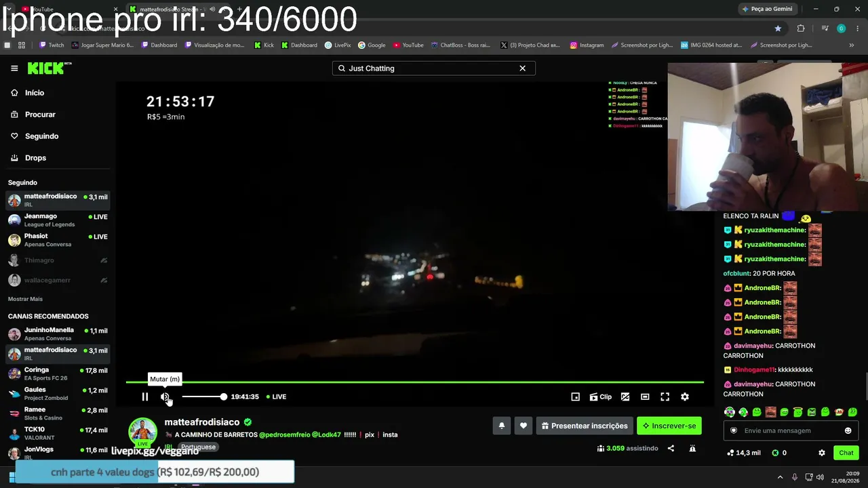View the 14,3 mil channel points

pyautogui.click(x=744, y=453)
